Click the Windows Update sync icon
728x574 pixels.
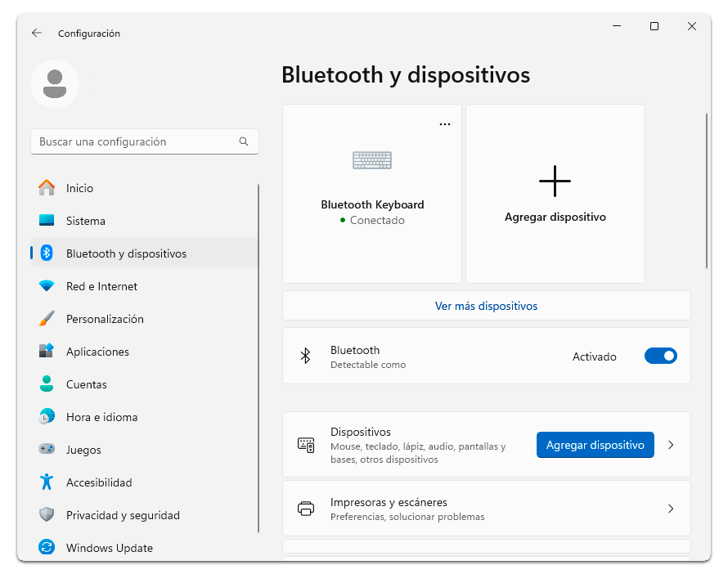click(47, 548)
